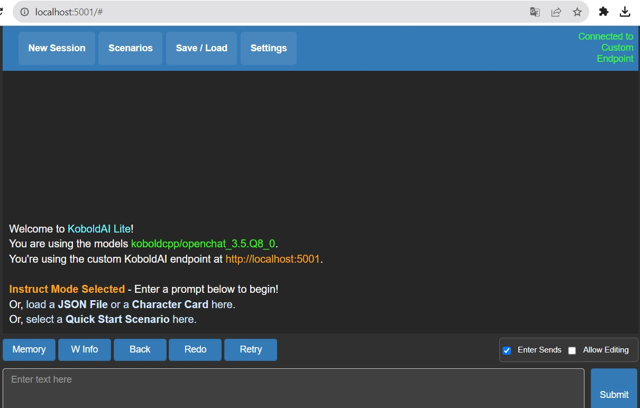This screenshot has height=408, width=640.
Task: Open the Scenarios menu
Action: tap(130, 48)
